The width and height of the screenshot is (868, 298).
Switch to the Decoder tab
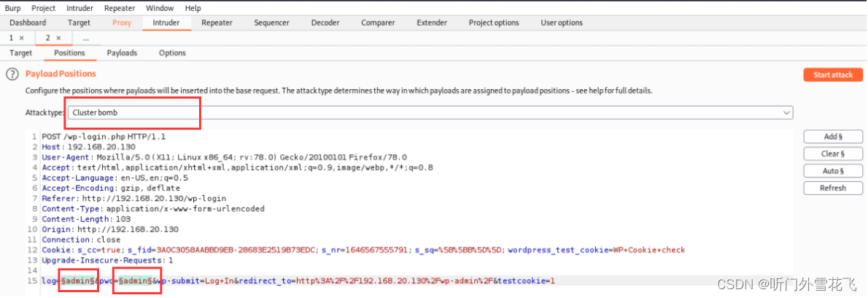tap(325, 23)
